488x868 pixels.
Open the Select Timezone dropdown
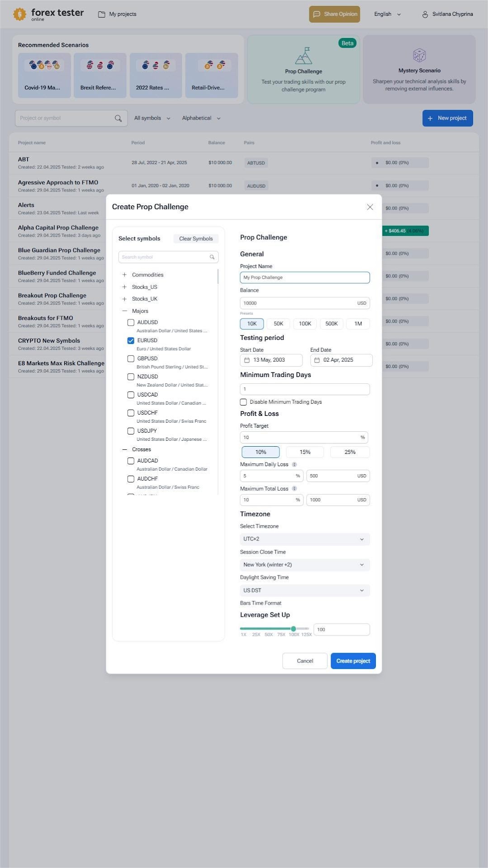click(x=304, y=539)
